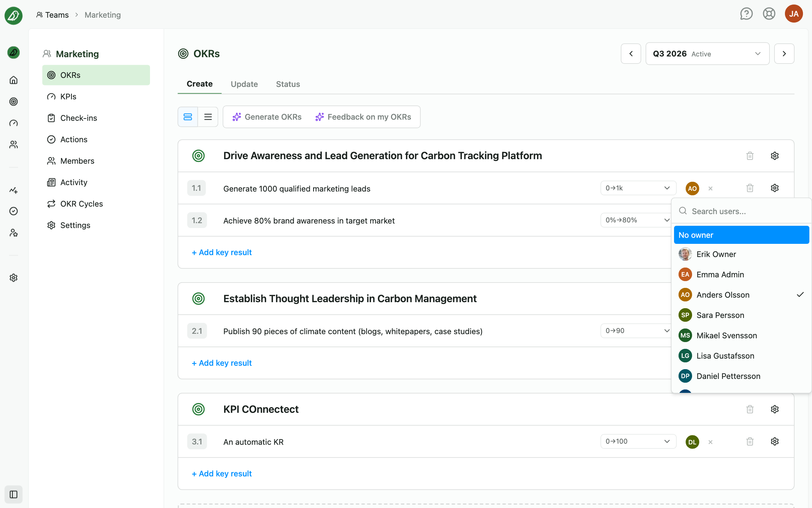The height and width of the screenshot is (508, 812).
Task: Open the user star icon in left rail
Action: pos(14,233)
